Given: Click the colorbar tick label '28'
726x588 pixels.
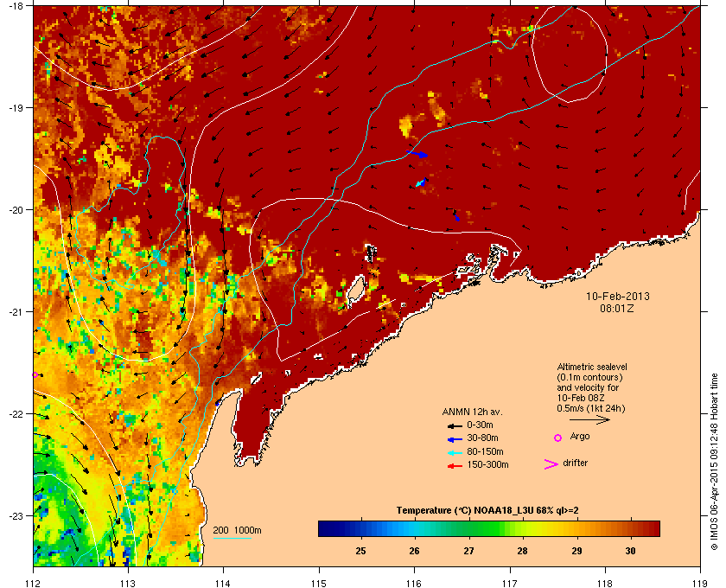Looking at the screenshot, I should [522, 551].
